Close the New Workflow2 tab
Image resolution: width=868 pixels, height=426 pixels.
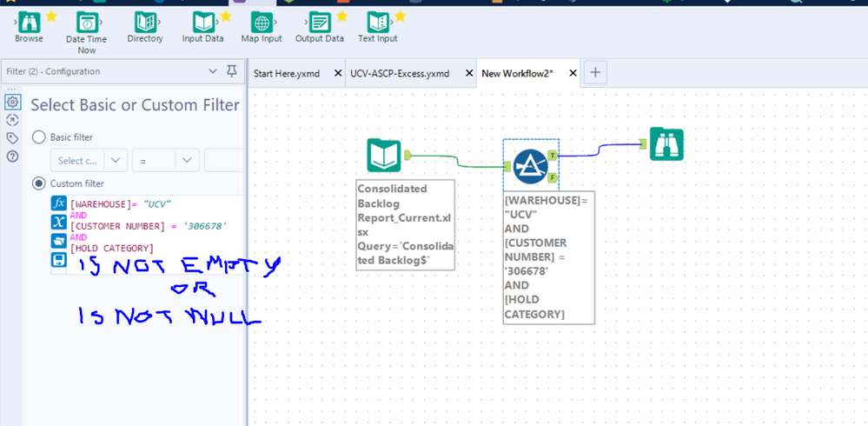pos(573,73)
